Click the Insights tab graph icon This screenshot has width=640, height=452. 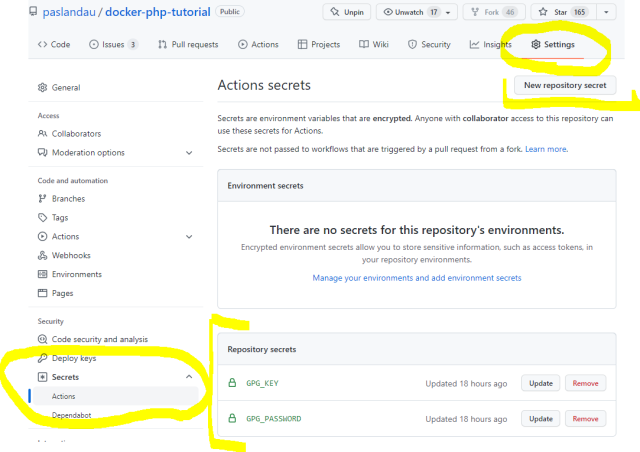(474, 44)
